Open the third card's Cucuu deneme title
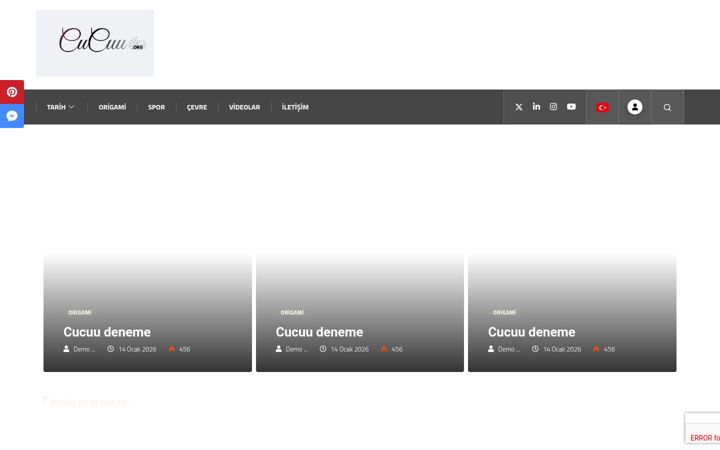This screenshot has width=720, height=450. point(531,332)
